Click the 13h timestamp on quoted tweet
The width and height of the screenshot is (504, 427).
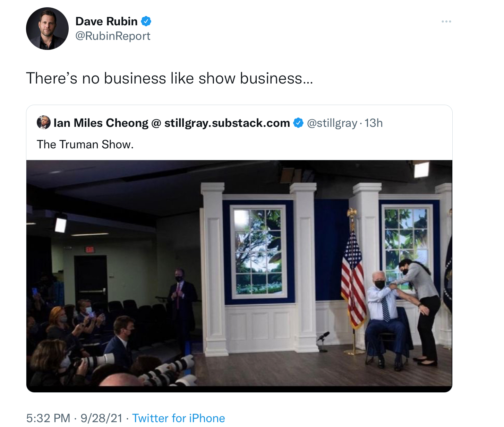374,123
